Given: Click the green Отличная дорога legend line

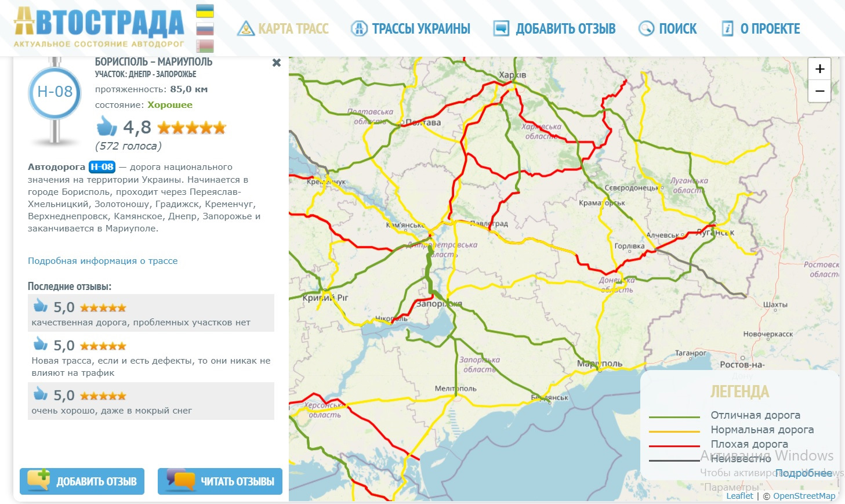Looking at the screenshot, I should 674,417.
